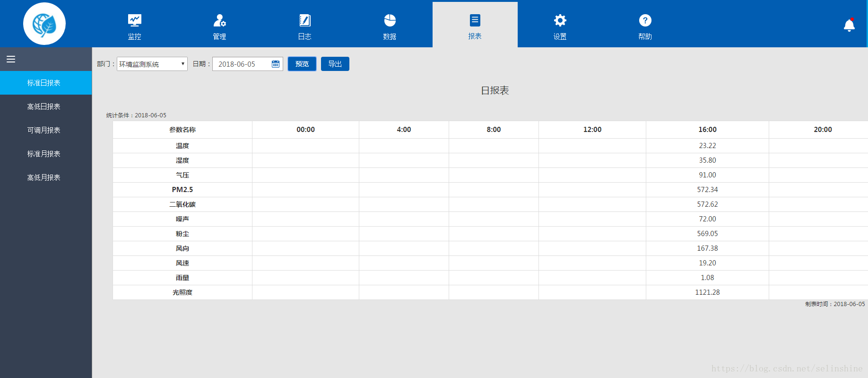
Task: Click the 风向 row label
Action: point(182,248)
